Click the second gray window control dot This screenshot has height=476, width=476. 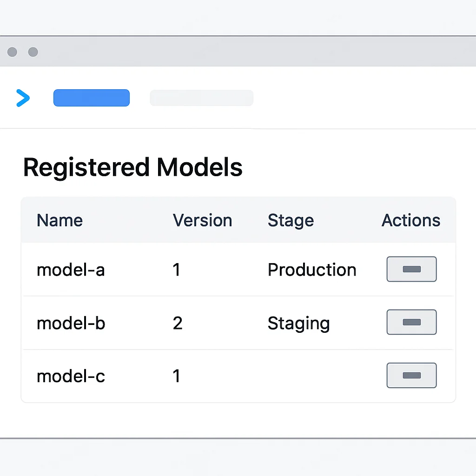(x=33, y=52)
